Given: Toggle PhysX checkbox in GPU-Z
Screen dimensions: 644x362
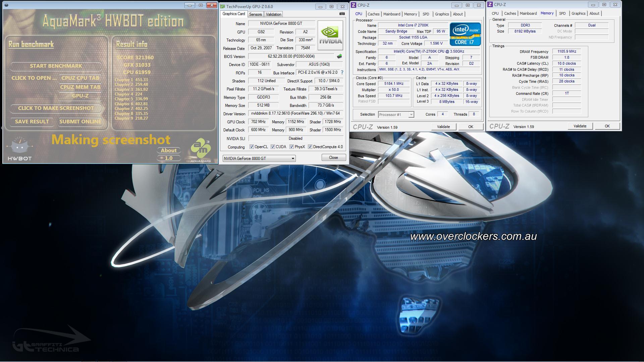Looking at the screenshot, I should [291, 147].
